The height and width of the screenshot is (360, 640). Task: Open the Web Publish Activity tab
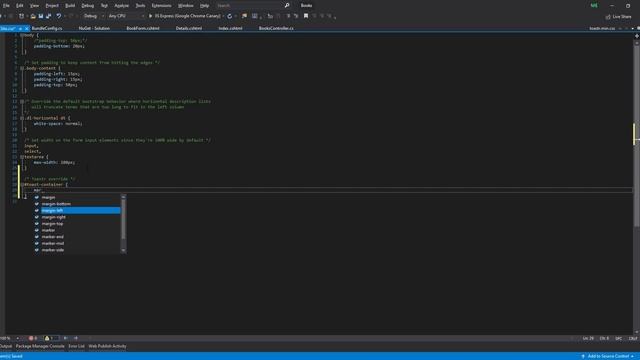[x=107, y=347]
